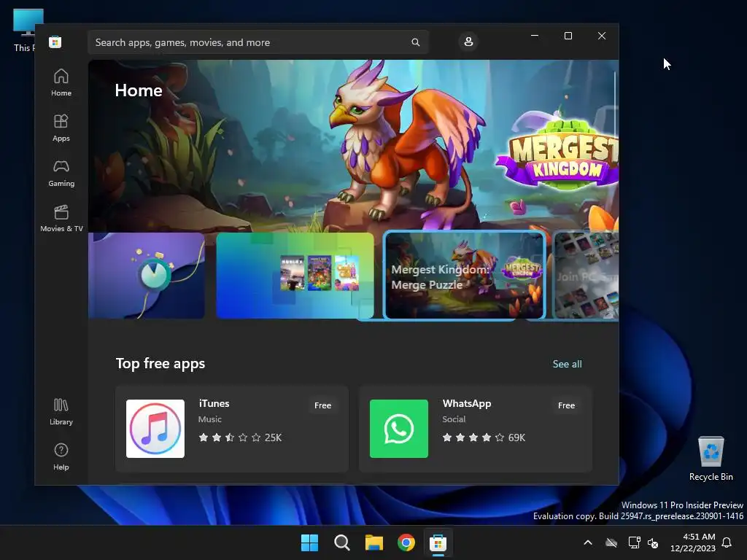The height and width of the screenshot is (560, 747).
Task: Open the Library in sidebar
Action: (x=61, y=412)
